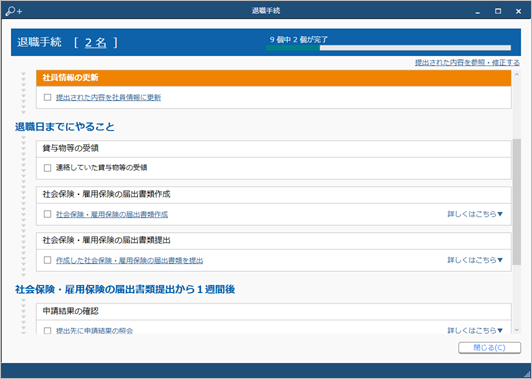Image resolution: width=532 pixels, height=379 pixels.
Task: Click the scrollbar down arrow
Action: coord(516,330)
